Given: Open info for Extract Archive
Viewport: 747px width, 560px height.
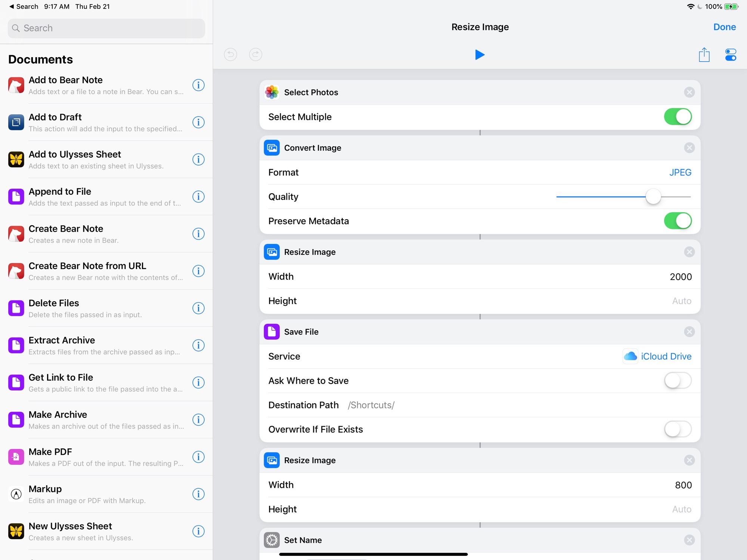Looking at the screenshot, I should point(198,345).
